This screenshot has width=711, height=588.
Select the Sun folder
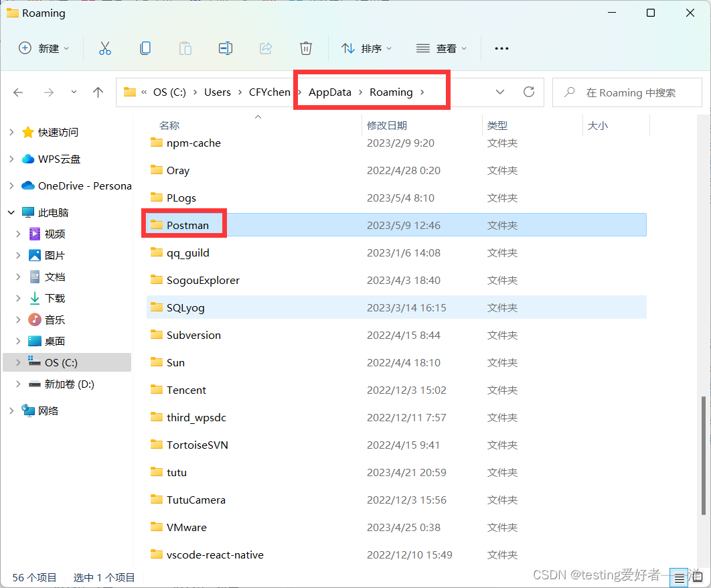(396, 362)
